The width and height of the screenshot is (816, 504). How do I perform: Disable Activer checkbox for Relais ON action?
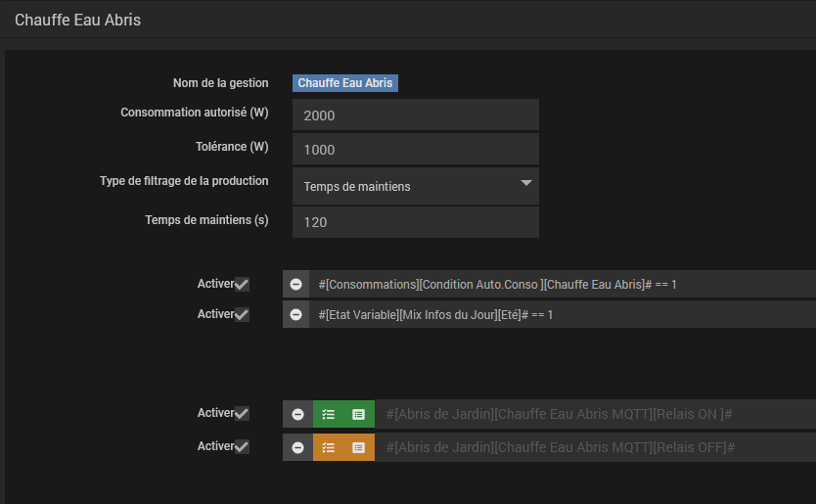pyautogui.click(x=242, y=414)
